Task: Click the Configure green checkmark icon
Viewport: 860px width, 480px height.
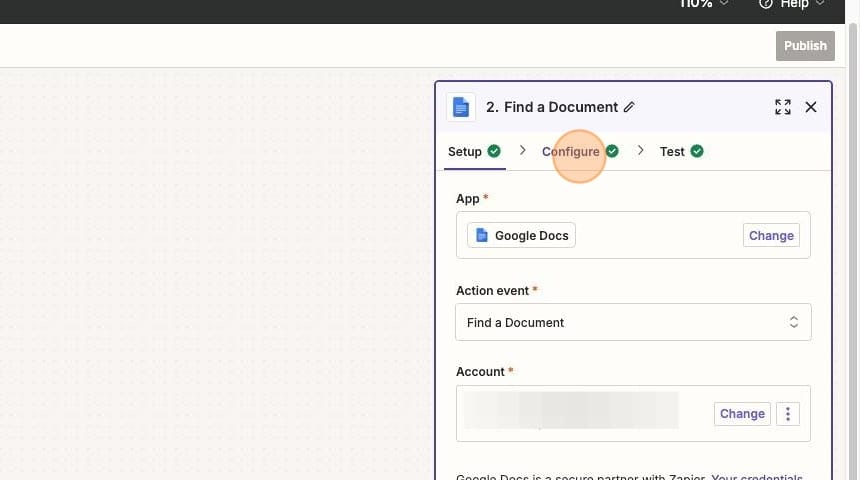Action: [612, 151]
